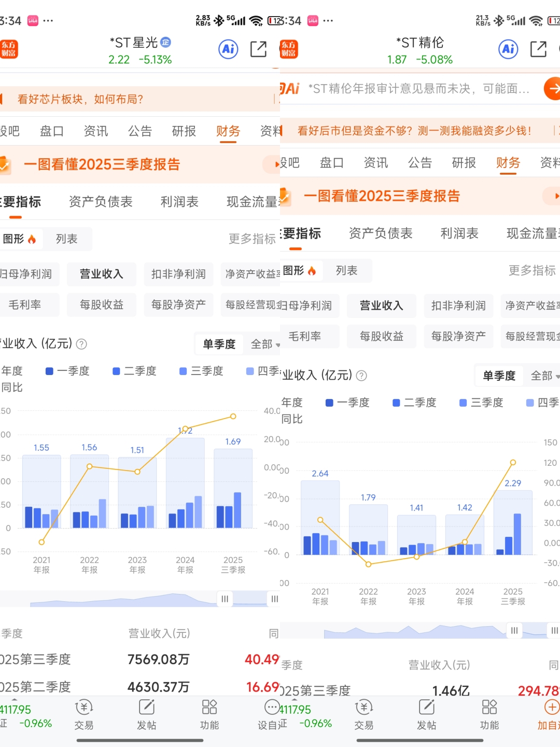The width and height of the screenshot is (560, 747).
Task: Tap 2021 年报 bar in right chart
Action: [320, 518]
